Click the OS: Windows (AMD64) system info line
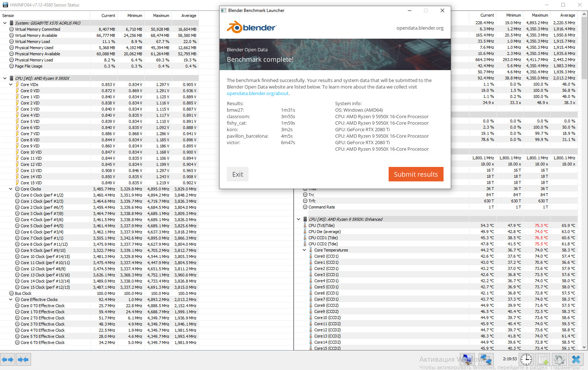 point(359,110)
